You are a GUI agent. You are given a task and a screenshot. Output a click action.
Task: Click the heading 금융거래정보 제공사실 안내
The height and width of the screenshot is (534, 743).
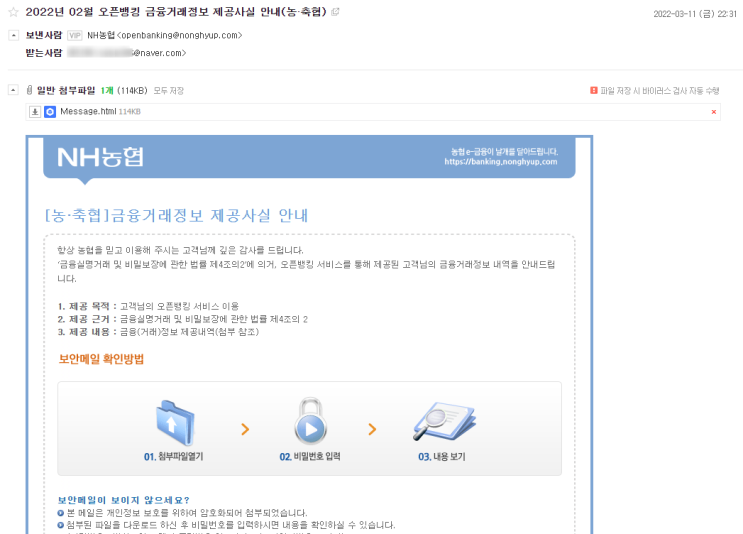(176, 216)
